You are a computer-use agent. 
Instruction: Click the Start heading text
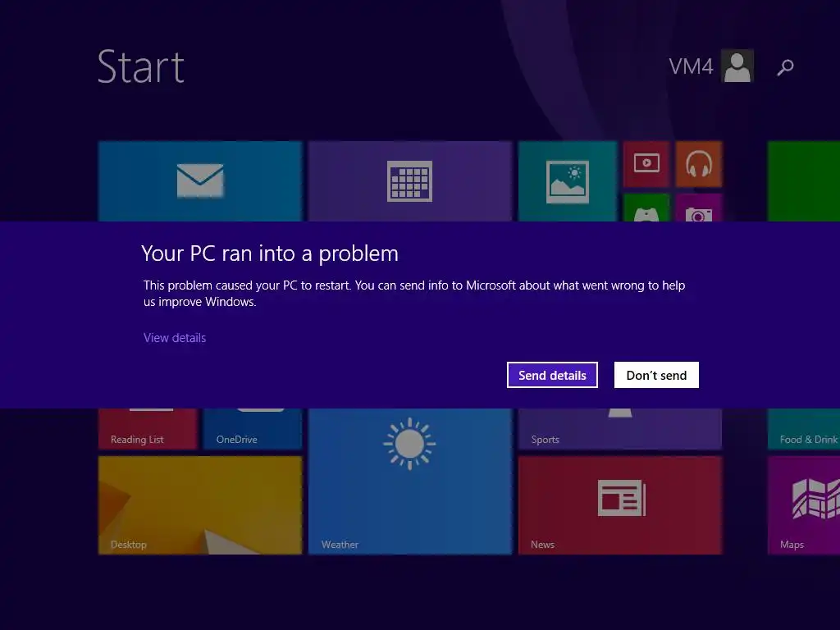point(141,67)
